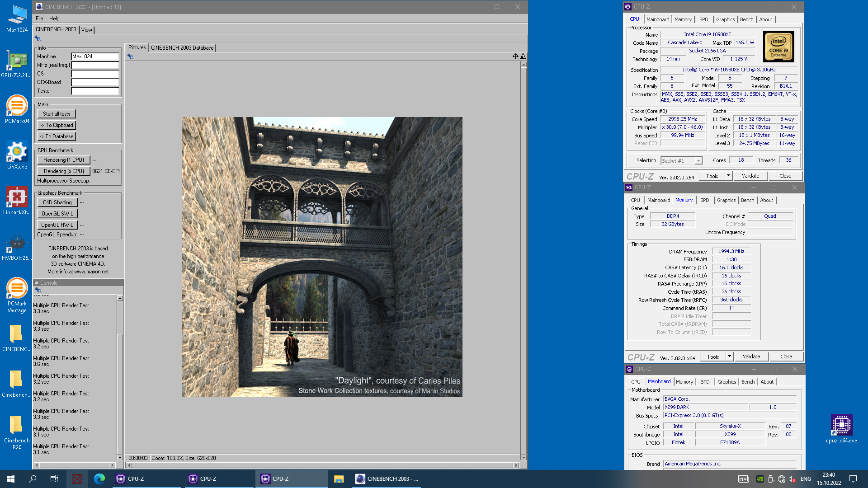Switch to CINEBENCH 2003 taskbar window
Screen dimensions: 868x488
point(387,479)
